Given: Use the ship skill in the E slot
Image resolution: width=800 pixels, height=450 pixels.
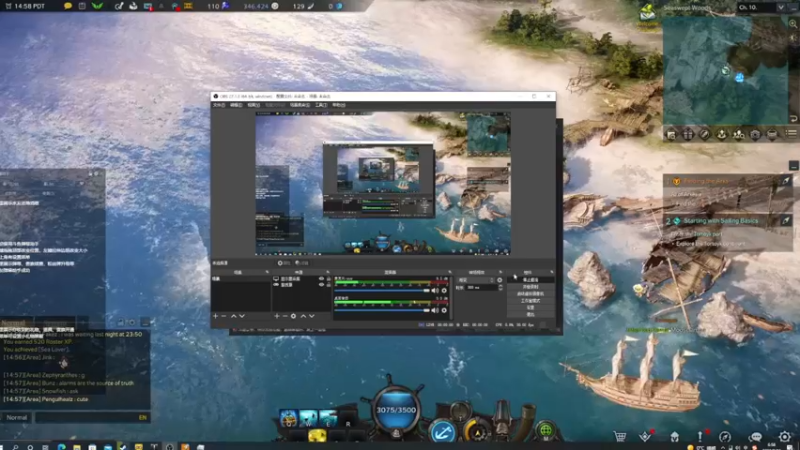Looking at the screenshot, I should click(x=328, y=418).
